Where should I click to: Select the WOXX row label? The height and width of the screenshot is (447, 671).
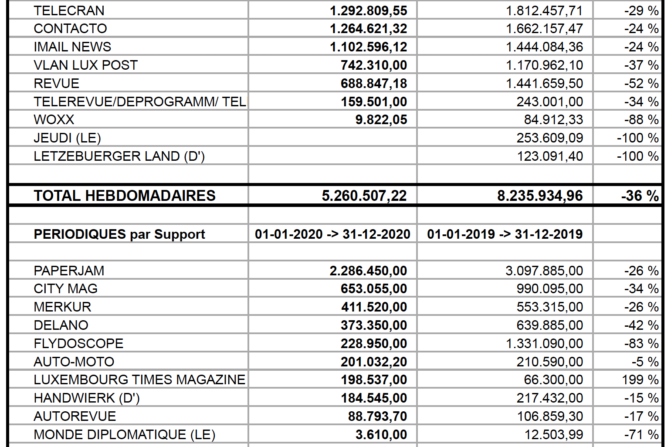[54, 120]
